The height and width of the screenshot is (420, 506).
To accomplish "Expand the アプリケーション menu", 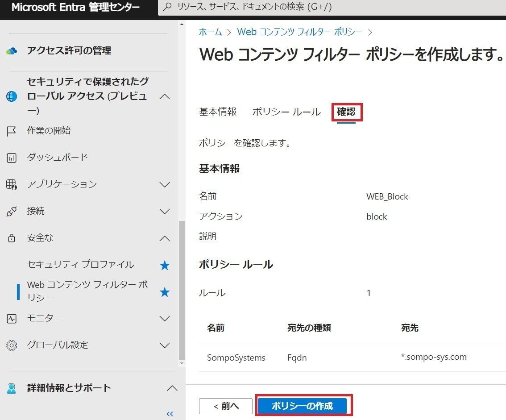I will pyautogui.click(x=165, y=185).
